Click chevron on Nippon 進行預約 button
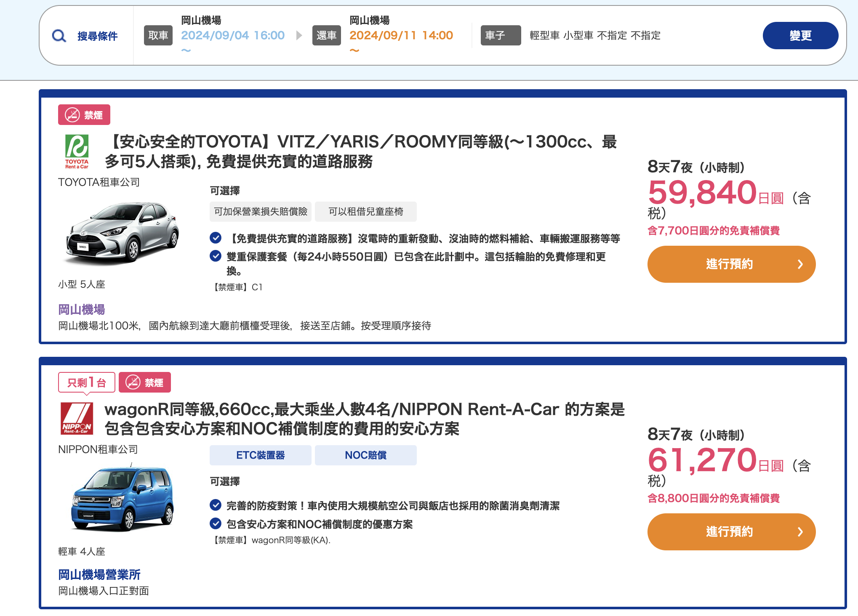 pos(800,532)
